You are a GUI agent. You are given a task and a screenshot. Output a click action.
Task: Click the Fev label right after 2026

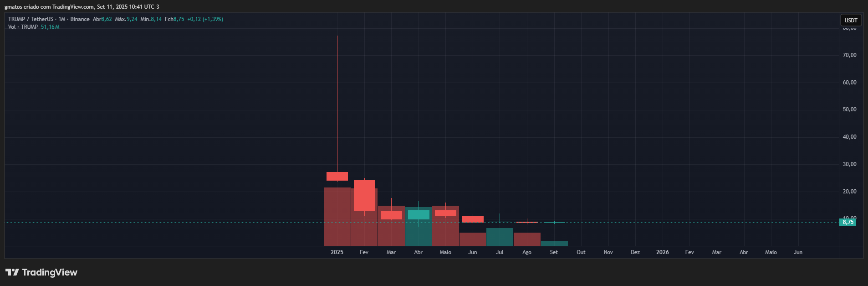pos(689,252)
